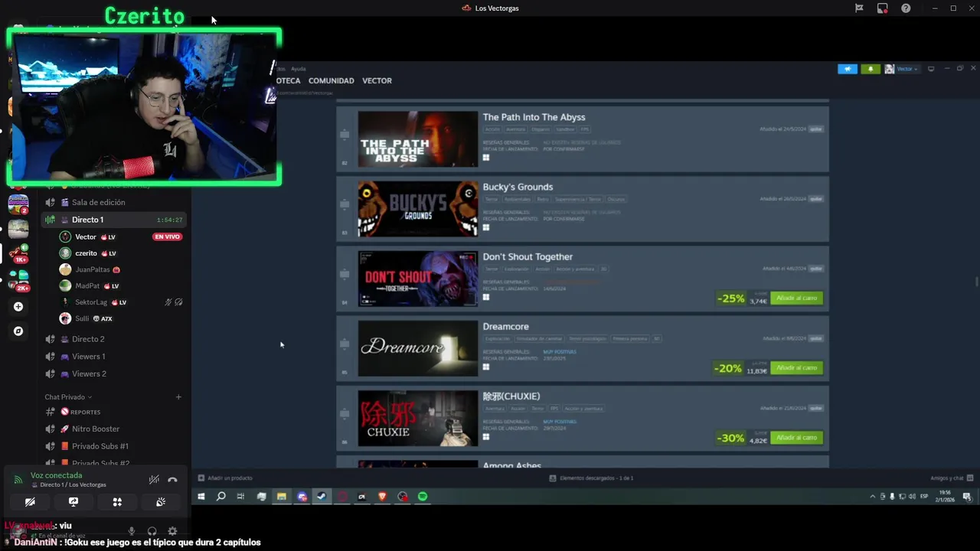
Task: Open Discover servers compass icon
Action: click(x=18, y=331)
